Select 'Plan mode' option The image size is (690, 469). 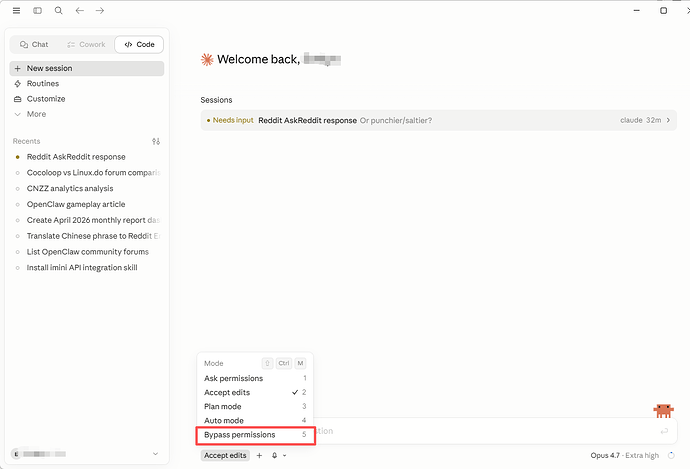[x=255, y=407]
